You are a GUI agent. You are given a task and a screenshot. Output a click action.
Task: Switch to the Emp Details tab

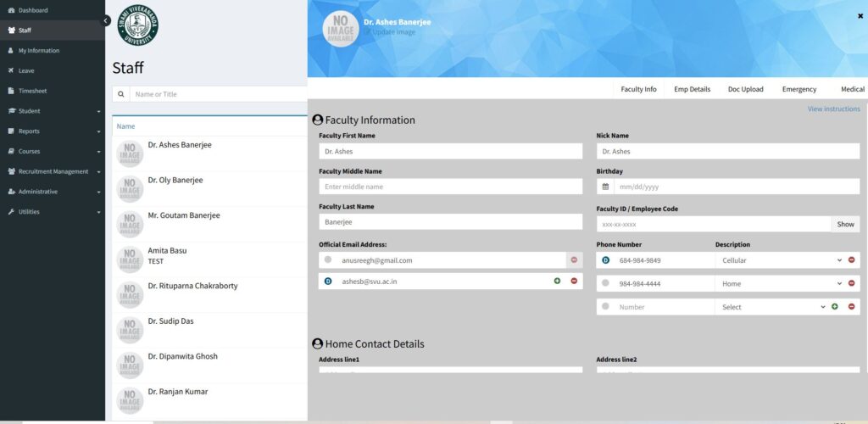tap(692, 89)
